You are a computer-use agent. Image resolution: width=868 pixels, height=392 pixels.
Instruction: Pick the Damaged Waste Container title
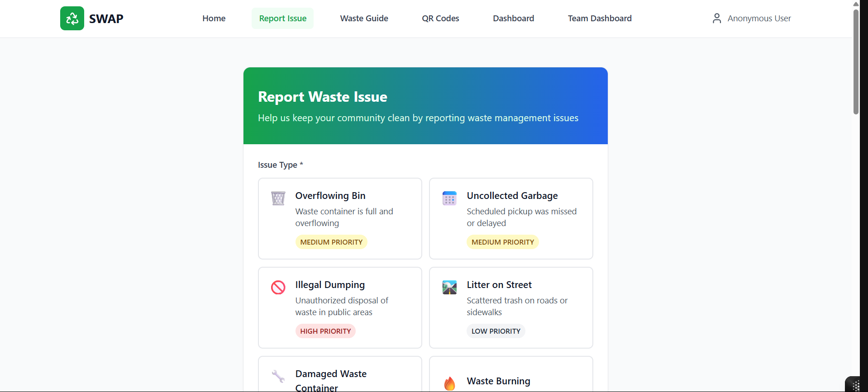click(x=331, y=380)
